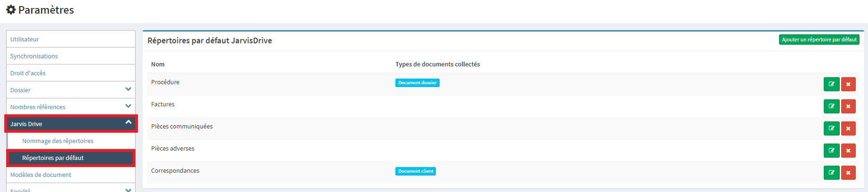Image resolution: width=868 pixels, height=192 pixels.
Task: Click the Paramètres gear icon
Action: [11, 10]
